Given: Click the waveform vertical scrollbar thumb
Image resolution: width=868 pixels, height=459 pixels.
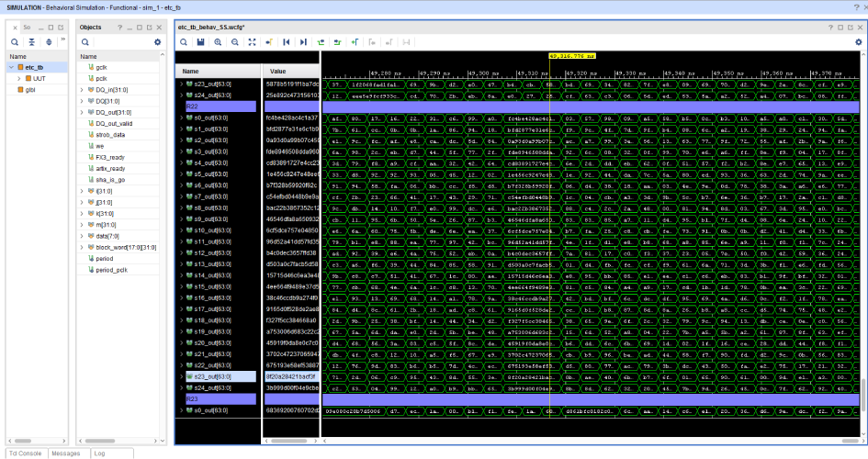Looking at the screenshot, I should [x=863, y=395].
